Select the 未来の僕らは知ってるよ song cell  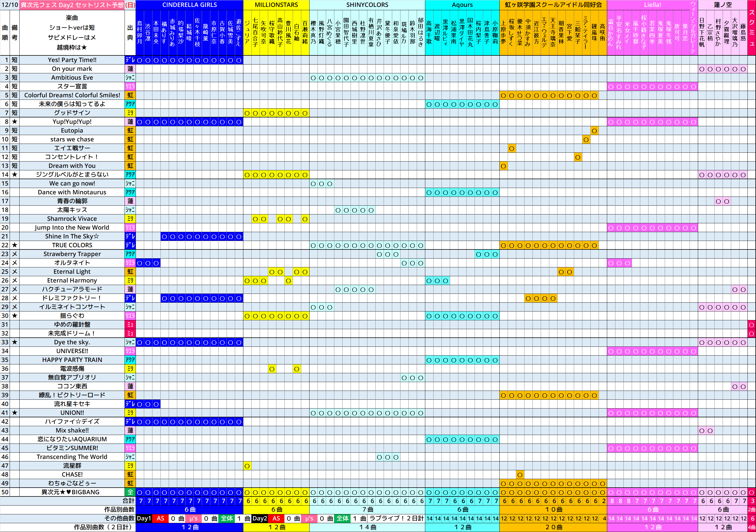click(x=72, y=104)
